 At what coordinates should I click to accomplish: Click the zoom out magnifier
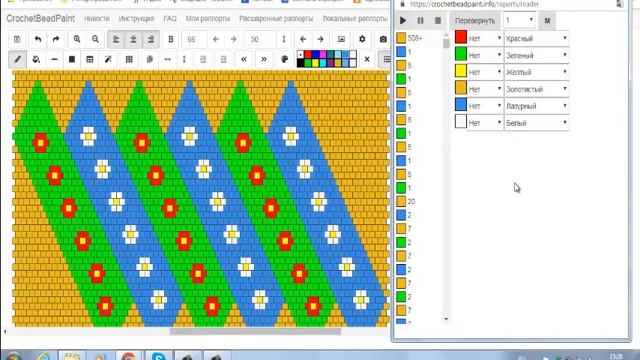click(x=95, y=39)
